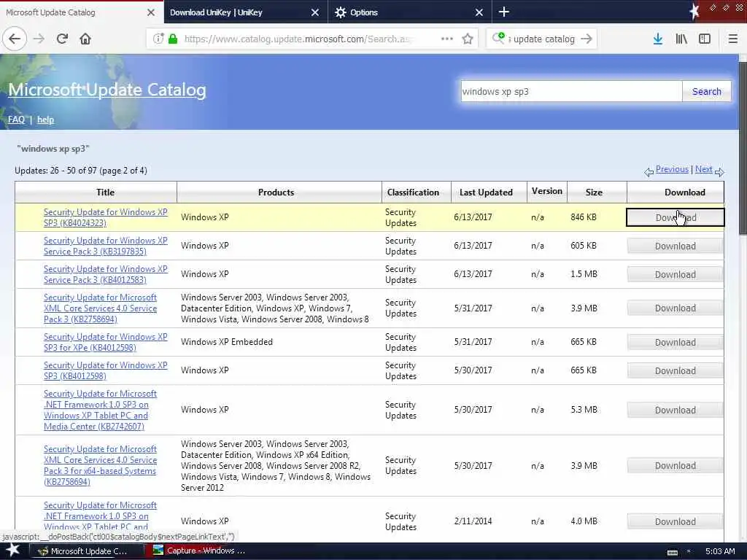The height and width of the screenshot is (560, 747).
Task: Open a new tab with the plus icon
Action: pos(503,12)
